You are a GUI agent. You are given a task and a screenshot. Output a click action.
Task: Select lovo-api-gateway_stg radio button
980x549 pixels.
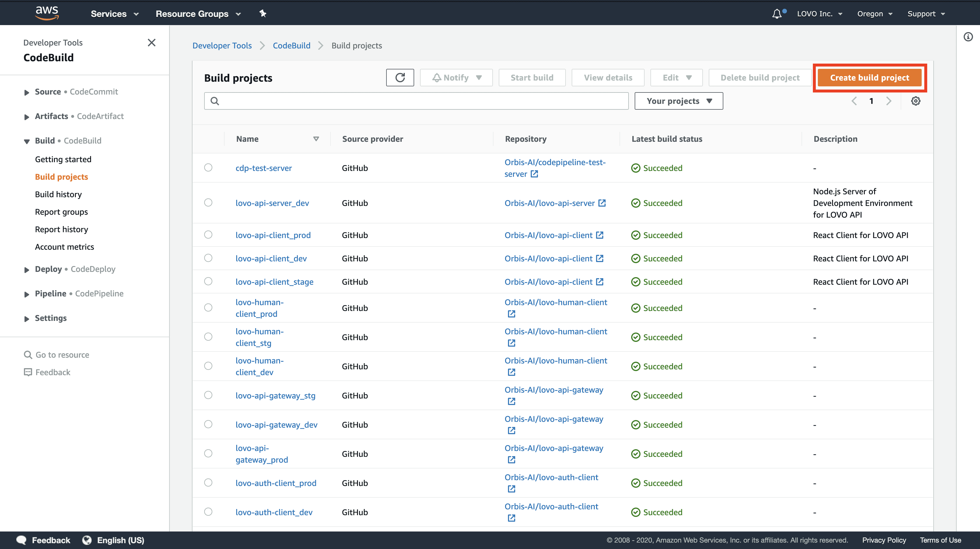[x=208, y=395]
